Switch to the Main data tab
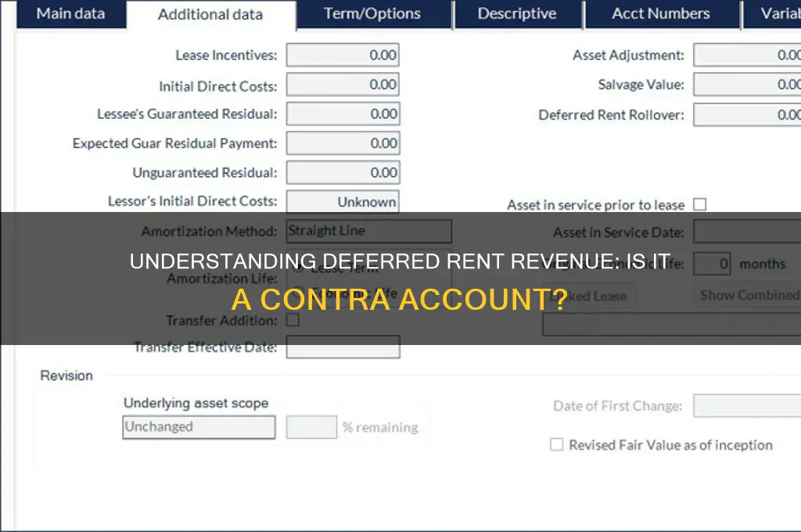The height and width of the screenshot is (532, 801). 71,14
